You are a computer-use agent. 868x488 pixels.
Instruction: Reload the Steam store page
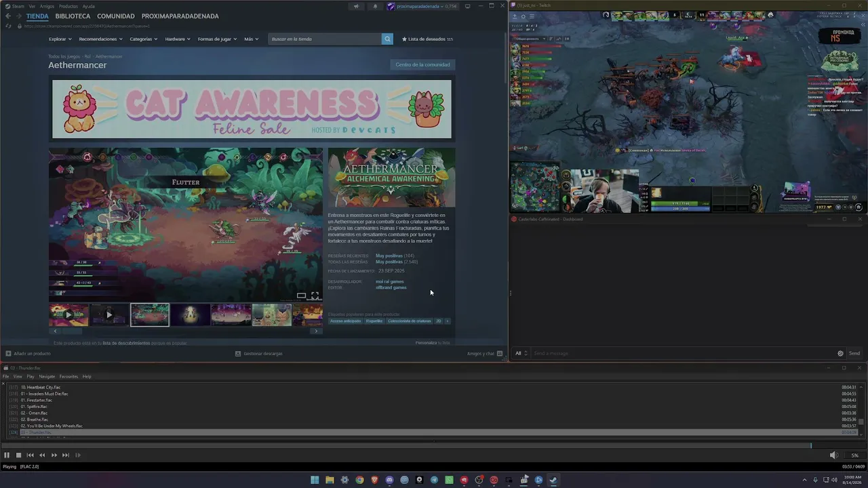click(8, 26)
